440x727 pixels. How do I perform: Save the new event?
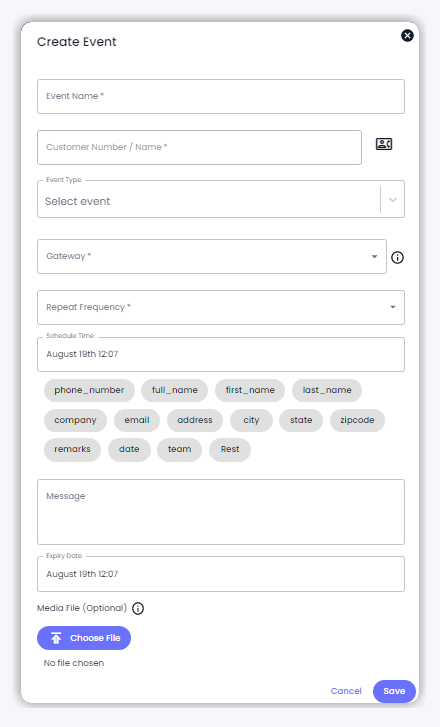(x=394, y=691)
